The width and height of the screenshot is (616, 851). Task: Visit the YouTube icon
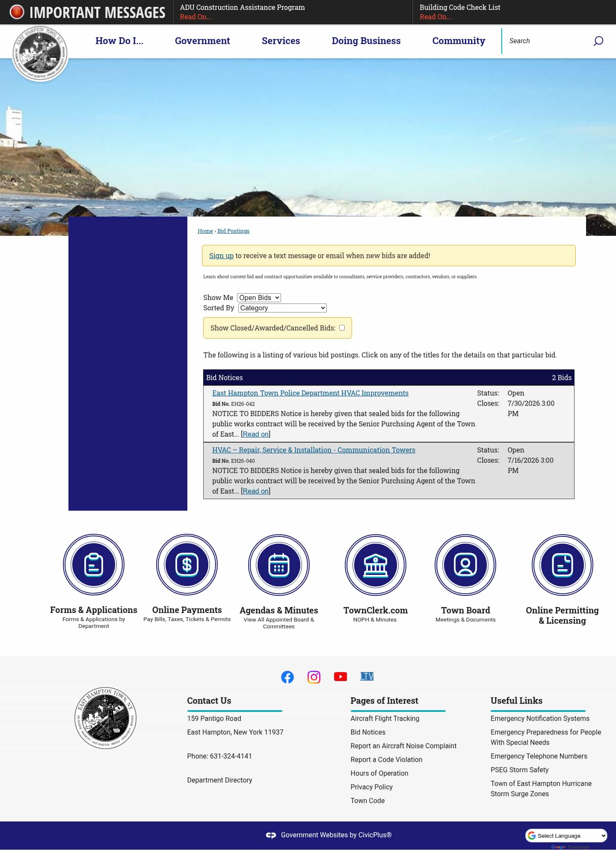point(341,677)
